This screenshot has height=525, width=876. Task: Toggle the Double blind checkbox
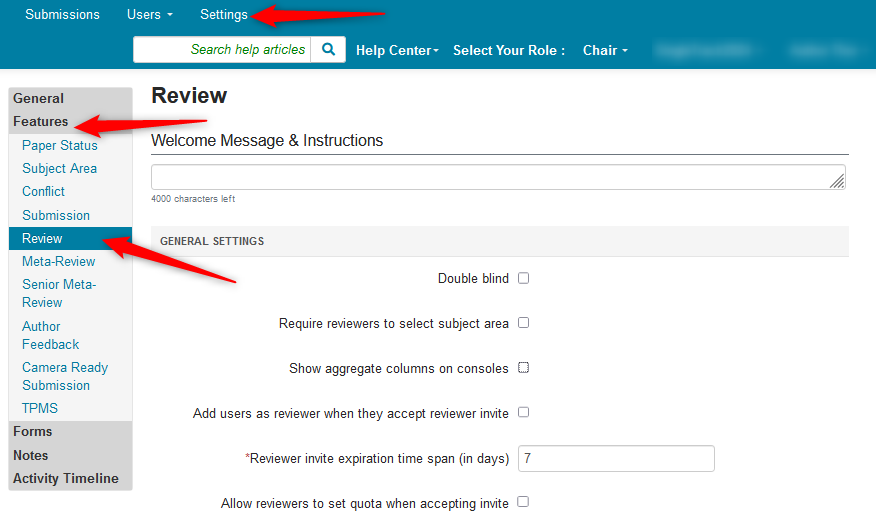523,278
